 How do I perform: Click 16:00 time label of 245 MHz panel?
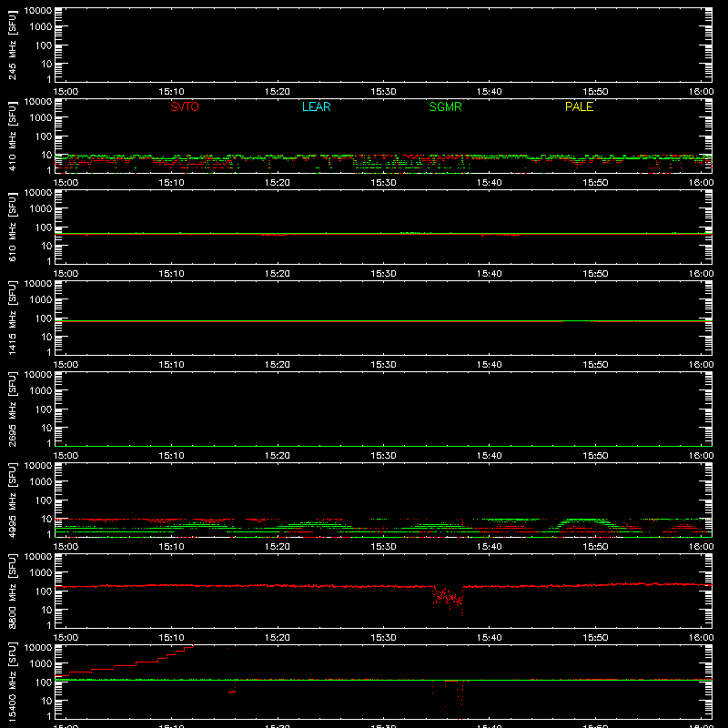click(701, 92)
